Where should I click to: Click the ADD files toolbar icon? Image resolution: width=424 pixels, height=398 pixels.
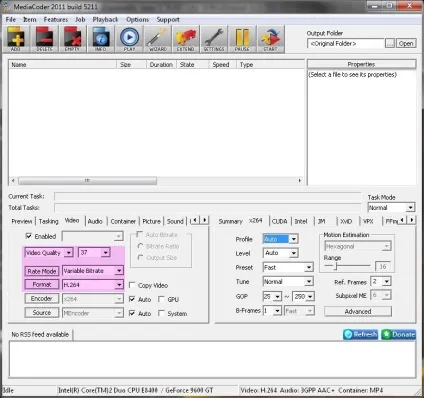point(16,39)
